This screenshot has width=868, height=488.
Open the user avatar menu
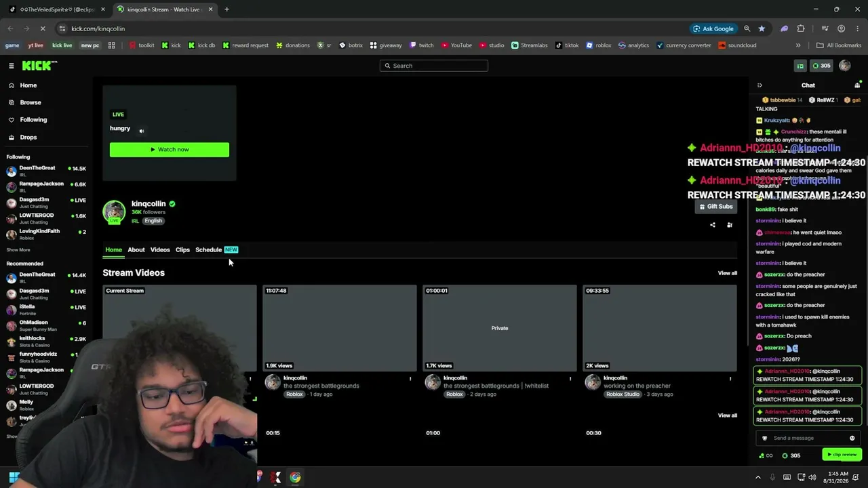click(844, 66)
